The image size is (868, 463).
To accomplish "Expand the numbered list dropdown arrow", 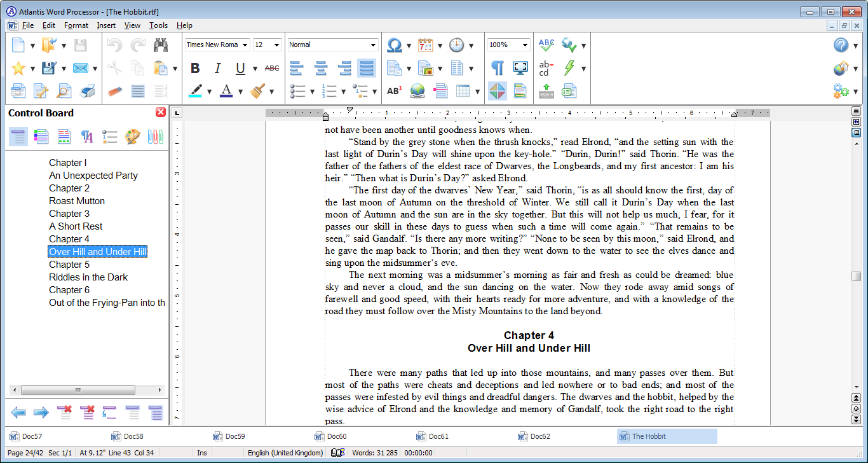I will (x=343, y=92).
